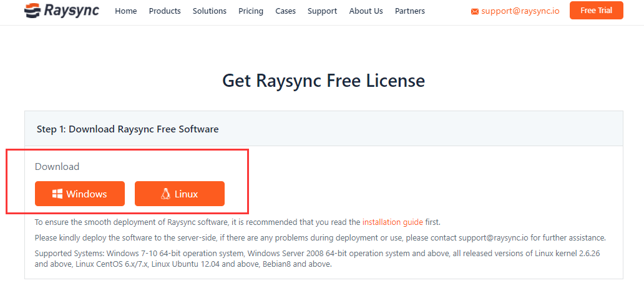Click the Download label above buttons
Screen dimensions: 644x288
57,167
